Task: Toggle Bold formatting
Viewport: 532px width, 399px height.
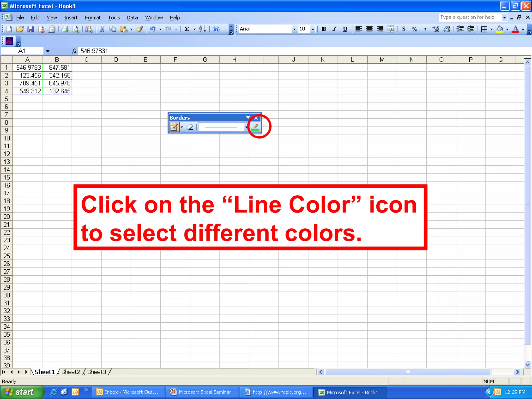Action: pos(324,29)
